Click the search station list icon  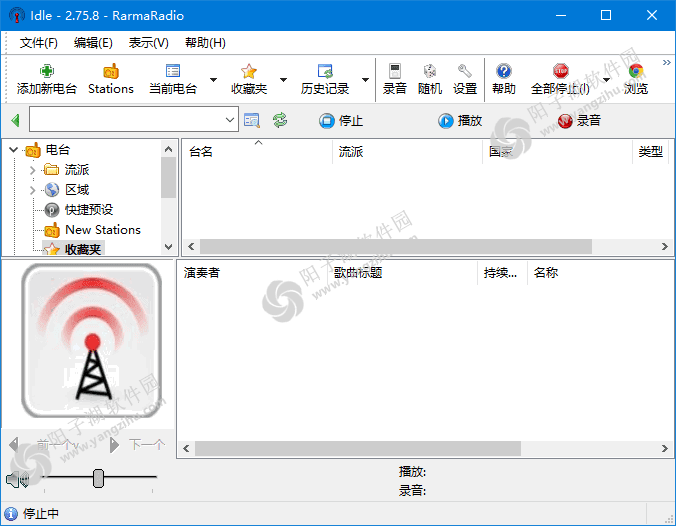[252, 120]
